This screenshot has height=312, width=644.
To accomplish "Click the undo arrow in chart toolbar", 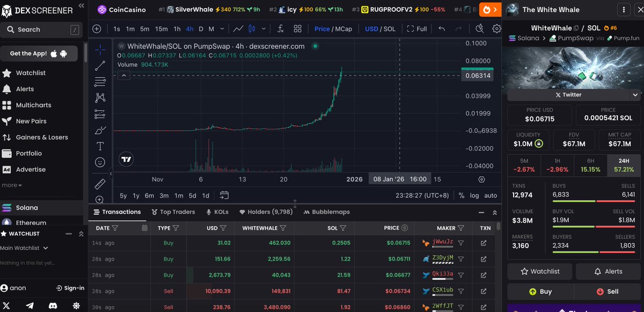I will [x=442, y=29].
